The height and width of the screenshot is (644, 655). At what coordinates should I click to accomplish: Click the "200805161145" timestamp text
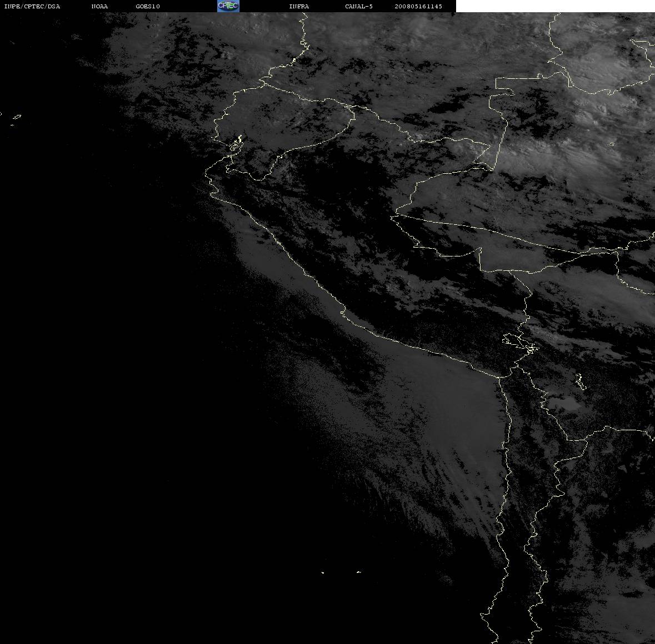(418, 6)
